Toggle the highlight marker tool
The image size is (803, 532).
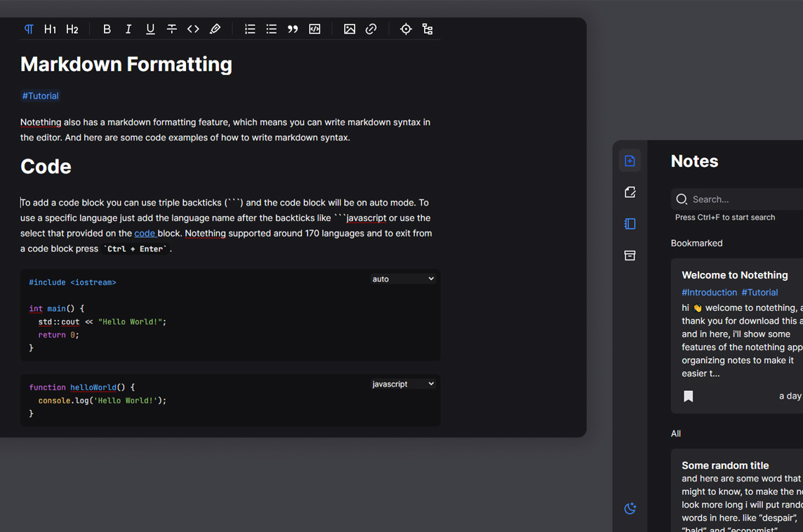coord(215,29)
